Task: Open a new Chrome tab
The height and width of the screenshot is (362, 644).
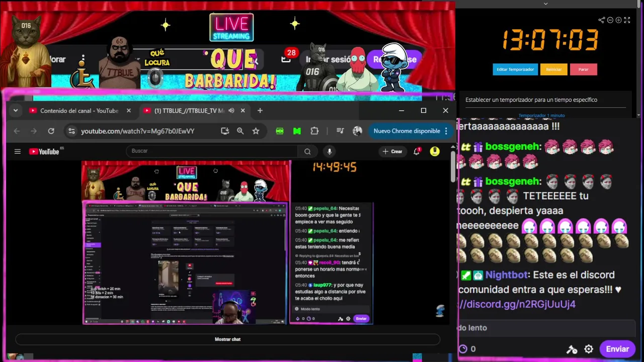Action: (260, 111)
